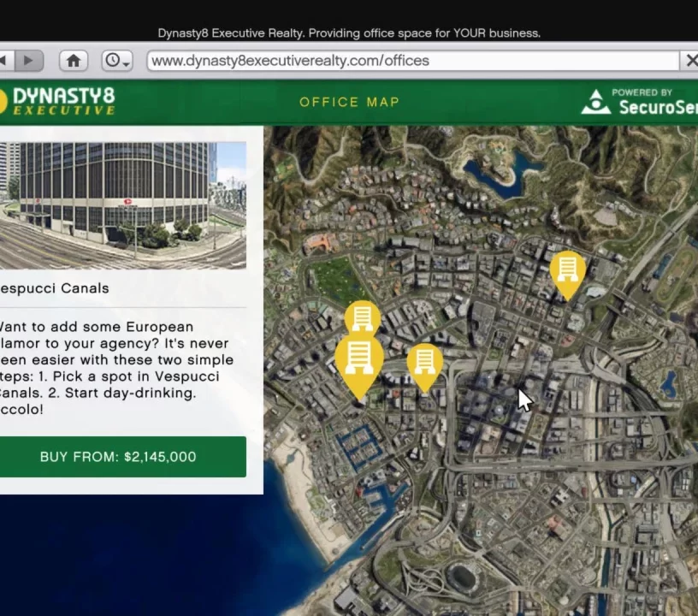Select the northeastern office pin on the map
Viewport: 698px width, 616px height.
coord(568,275)
